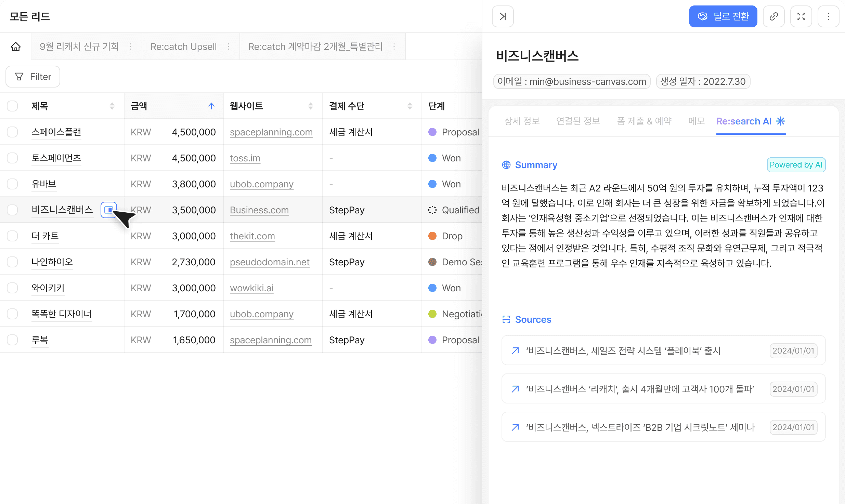
Task: Open options for Re:catch Upsell tab
Action: point(229,47)
